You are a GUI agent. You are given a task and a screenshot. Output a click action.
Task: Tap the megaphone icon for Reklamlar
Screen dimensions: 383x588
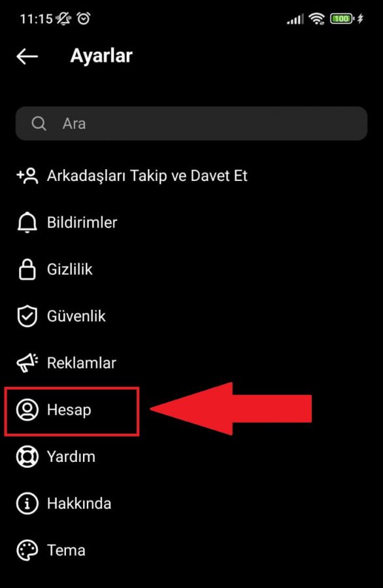pos(27,363)
